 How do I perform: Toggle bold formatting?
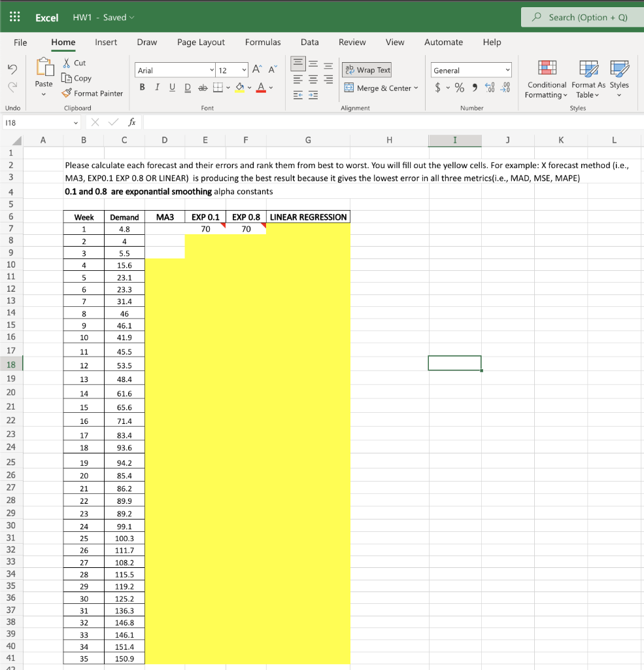tap(142, 87)
